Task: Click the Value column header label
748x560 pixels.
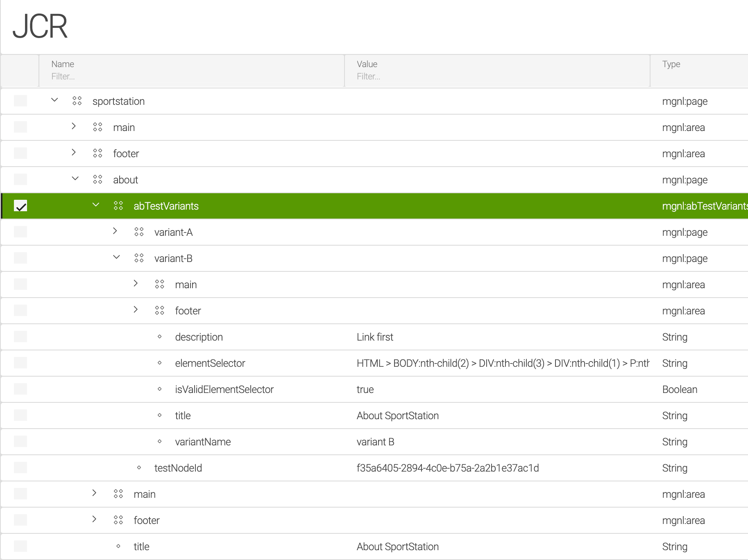Action: (x=367, y=64)
